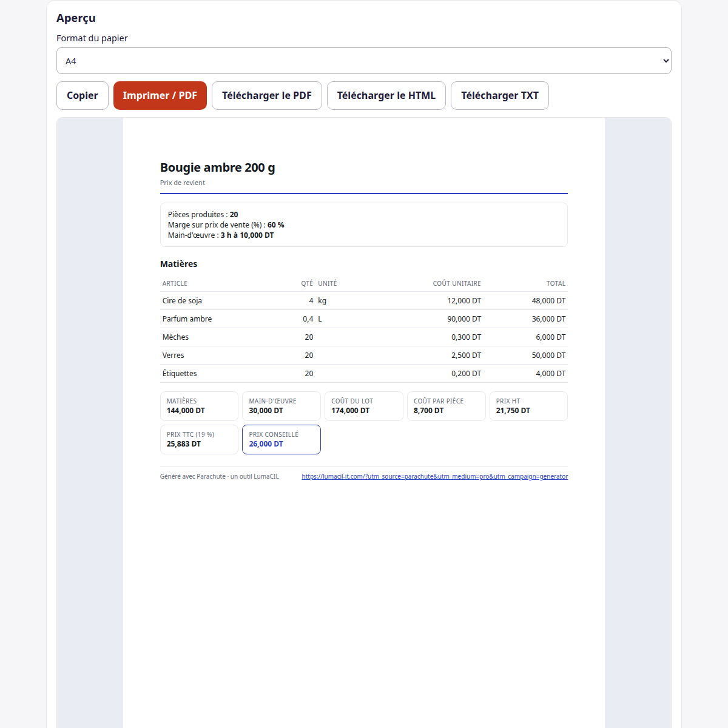Click the 12,000 DT unit cost
This screenshot has height=728, width=728.
click(464, 300)
